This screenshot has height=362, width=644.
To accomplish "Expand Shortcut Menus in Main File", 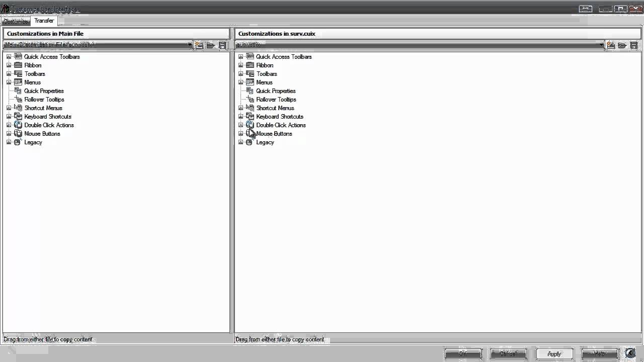I will tap(9, 108).
